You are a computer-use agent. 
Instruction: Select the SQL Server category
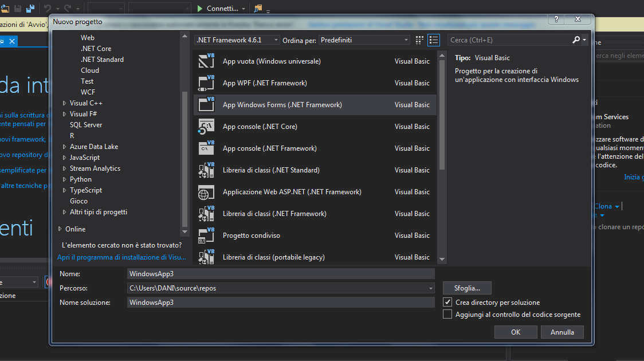pyautogui.click(x=86, y=125)
